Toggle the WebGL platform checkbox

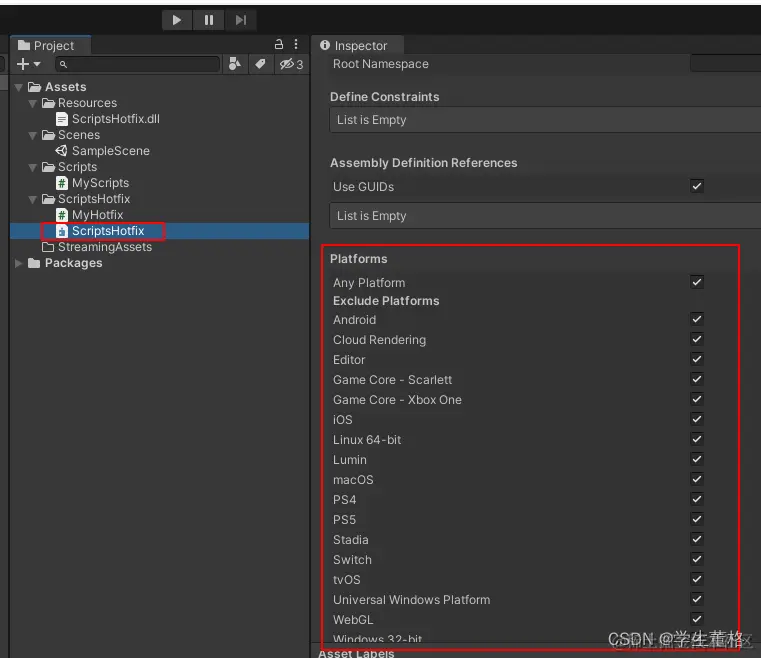pos(697,619)
